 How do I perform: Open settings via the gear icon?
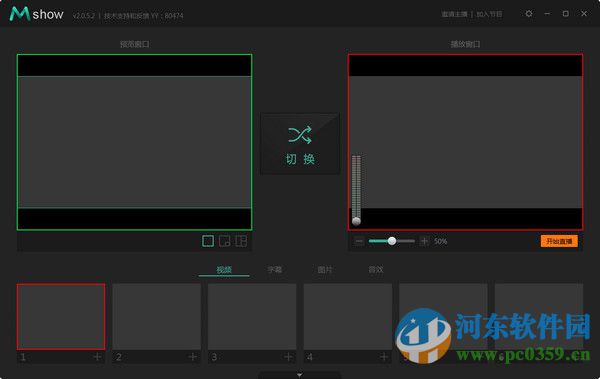pyautogui.click(x=529, y=14)
